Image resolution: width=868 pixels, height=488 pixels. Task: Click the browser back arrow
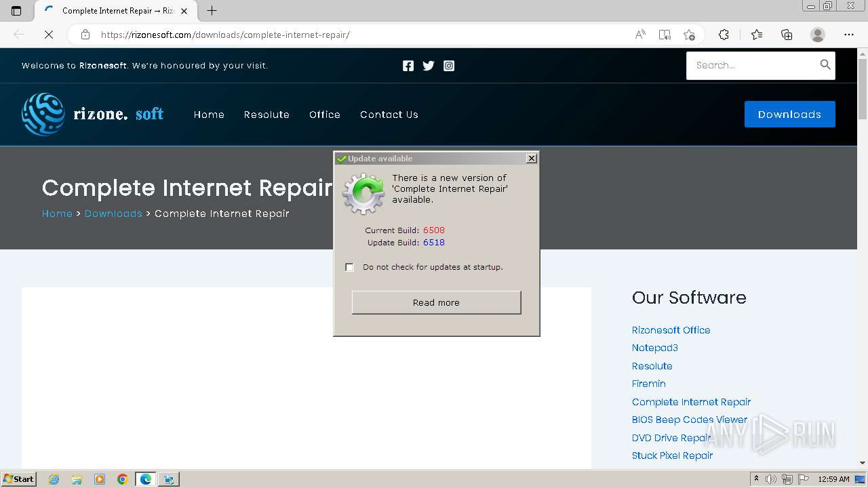click(19, 35)
